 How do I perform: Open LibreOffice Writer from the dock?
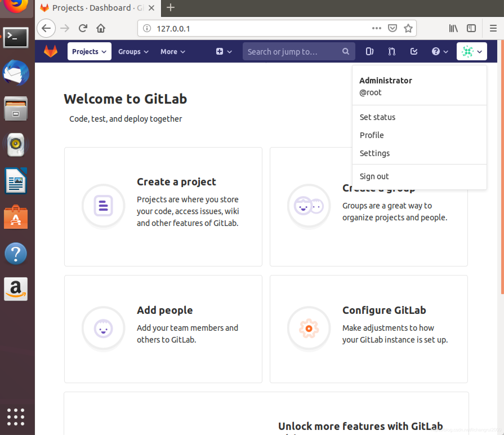pos(16,181)
